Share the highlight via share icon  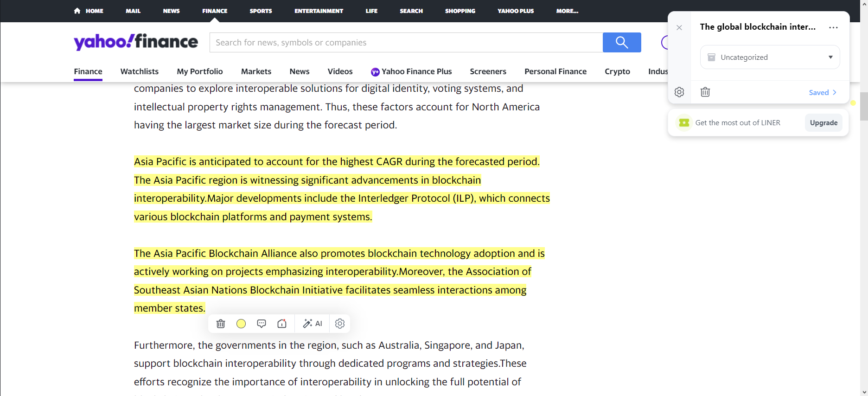tap(282, 324)
